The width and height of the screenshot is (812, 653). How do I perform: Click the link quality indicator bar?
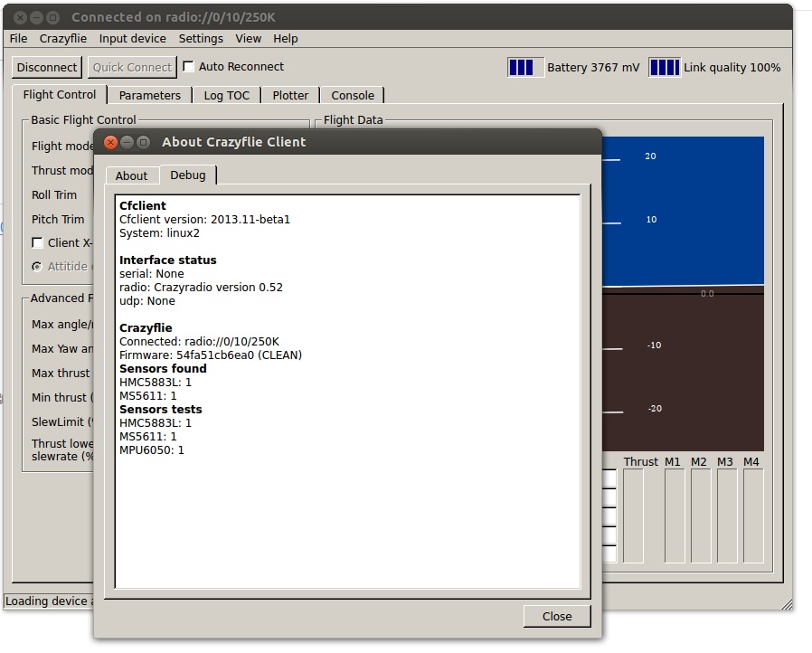point(665,67)
